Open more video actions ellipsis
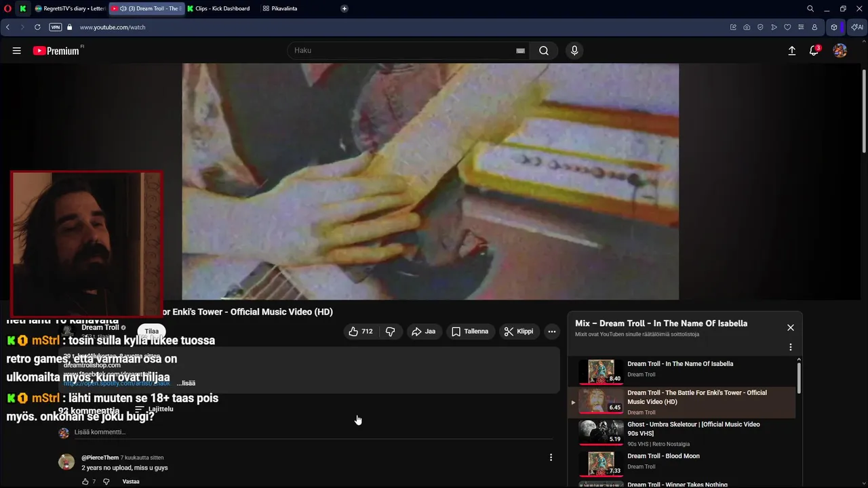 tap(552, 331)
